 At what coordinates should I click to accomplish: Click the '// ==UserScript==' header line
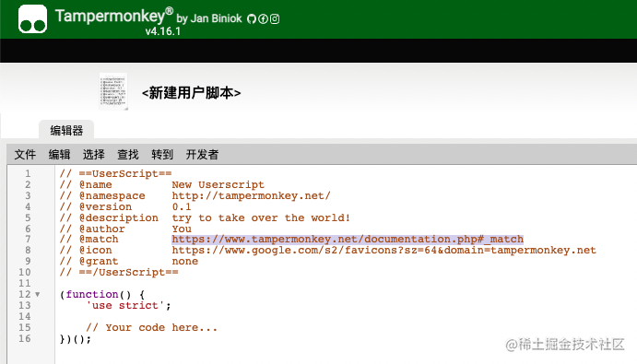point(115,173)
